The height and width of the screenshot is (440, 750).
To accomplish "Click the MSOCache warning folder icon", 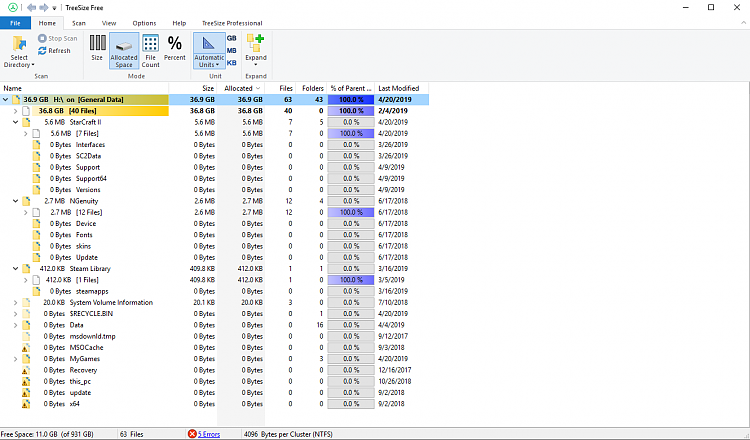I will coord(26,348).
